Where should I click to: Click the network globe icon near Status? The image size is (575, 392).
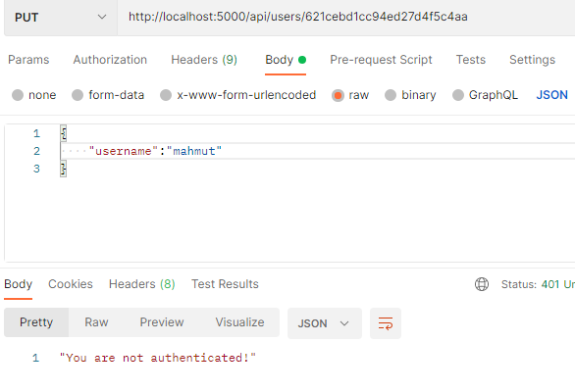click(x=482, y=284)
